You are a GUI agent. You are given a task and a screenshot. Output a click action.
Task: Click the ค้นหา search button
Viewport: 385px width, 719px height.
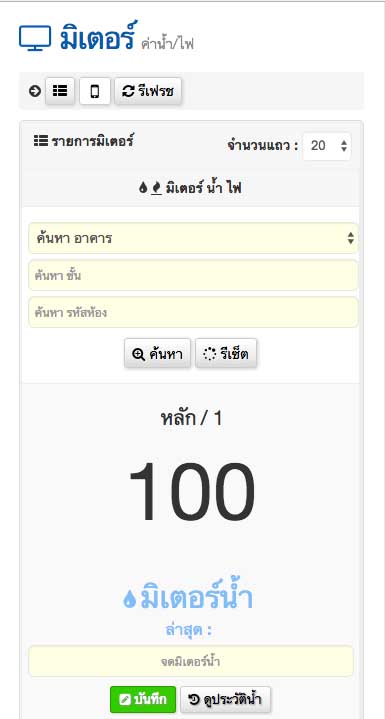tap(157, 354)
